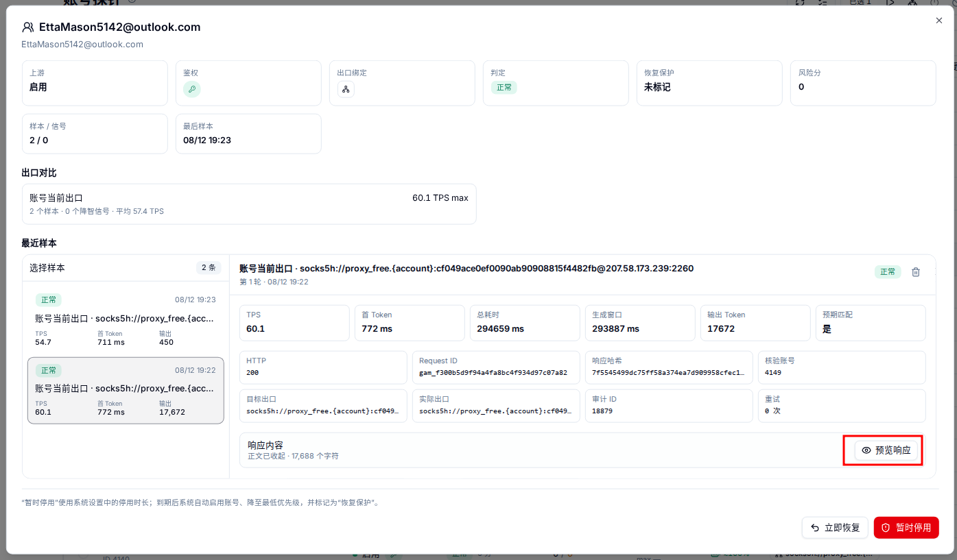The height and width of the screenshot is (560, 957).
Task: Click the 实际出口 socks5h value
Action: pyautogui.click(x=496, y=411)
